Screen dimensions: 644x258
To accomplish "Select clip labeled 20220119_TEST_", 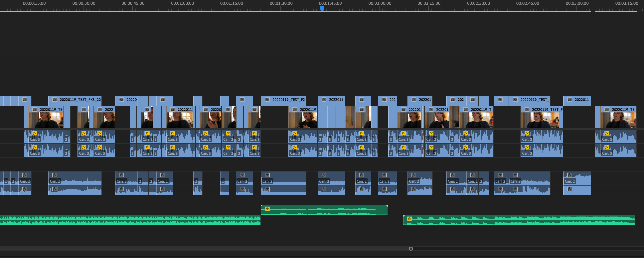I will [530, 100].
